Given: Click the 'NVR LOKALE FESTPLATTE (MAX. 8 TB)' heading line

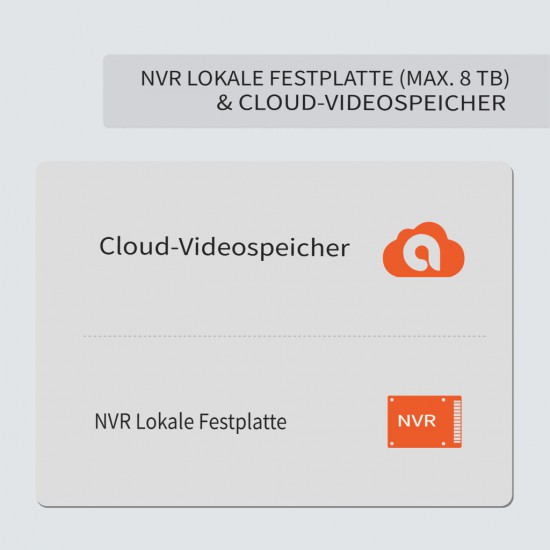Looking at the screenshot, I should click(324, 78).
